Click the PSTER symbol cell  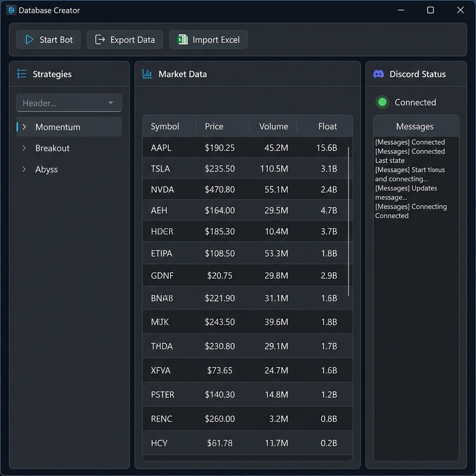tap(163, 395)
